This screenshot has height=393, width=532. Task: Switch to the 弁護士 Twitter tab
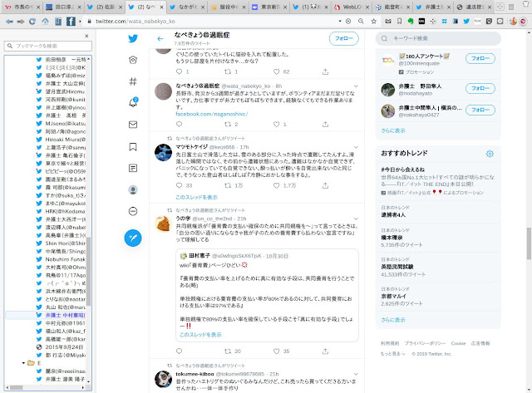tap(434, 7)
